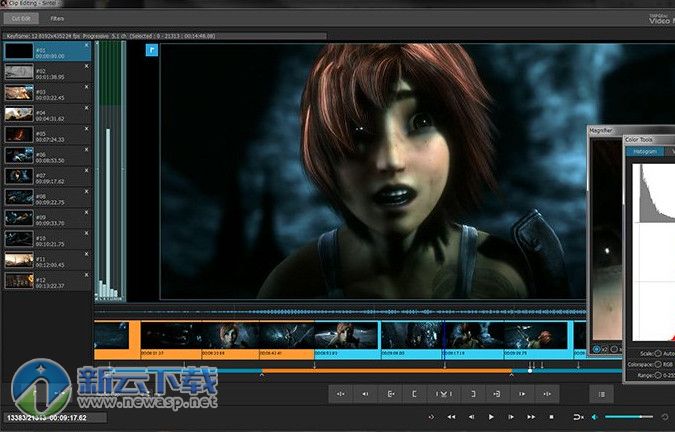Click the frame position field 13383/21313
The height and width of the screenshot is (432, 675).
click(x=55, y=418)
